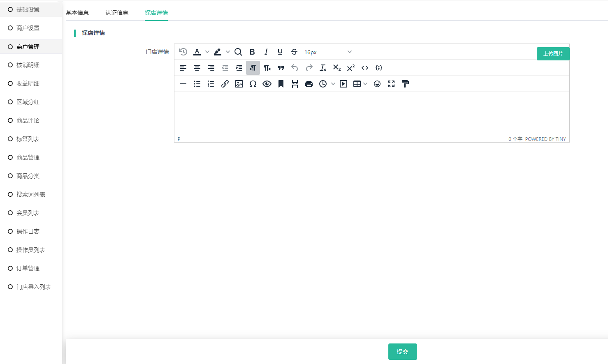Expand the text color arrow menu
Image resolution: width=608 pixels, height=364 pixels.
click(x=207, y=52)
